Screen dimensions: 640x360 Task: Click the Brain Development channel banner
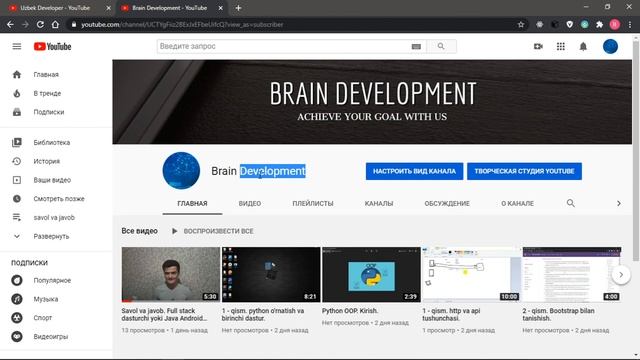(x=372, y=102)
